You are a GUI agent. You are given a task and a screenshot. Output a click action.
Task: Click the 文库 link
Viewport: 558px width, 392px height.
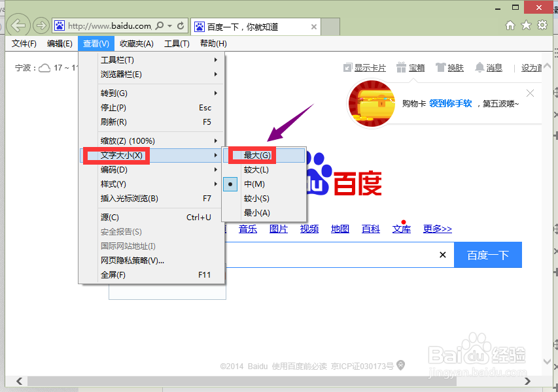(x=402, y=229)
